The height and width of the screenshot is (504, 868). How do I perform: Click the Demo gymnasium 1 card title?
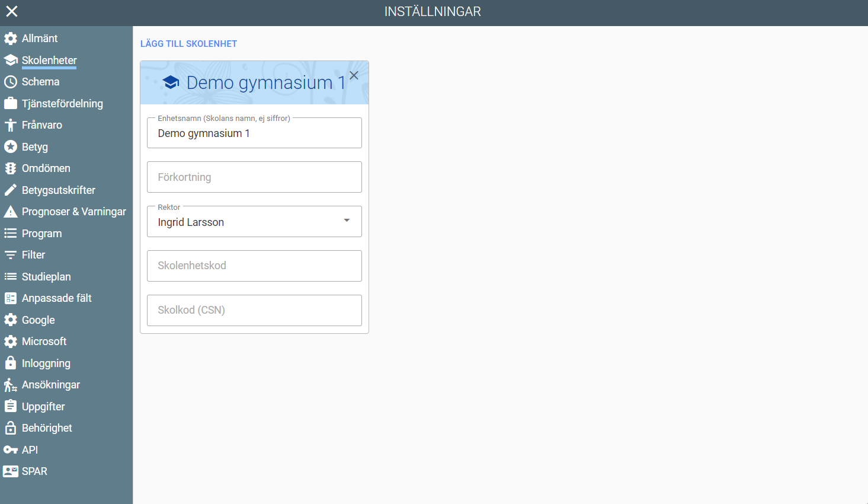coord(266,82)
